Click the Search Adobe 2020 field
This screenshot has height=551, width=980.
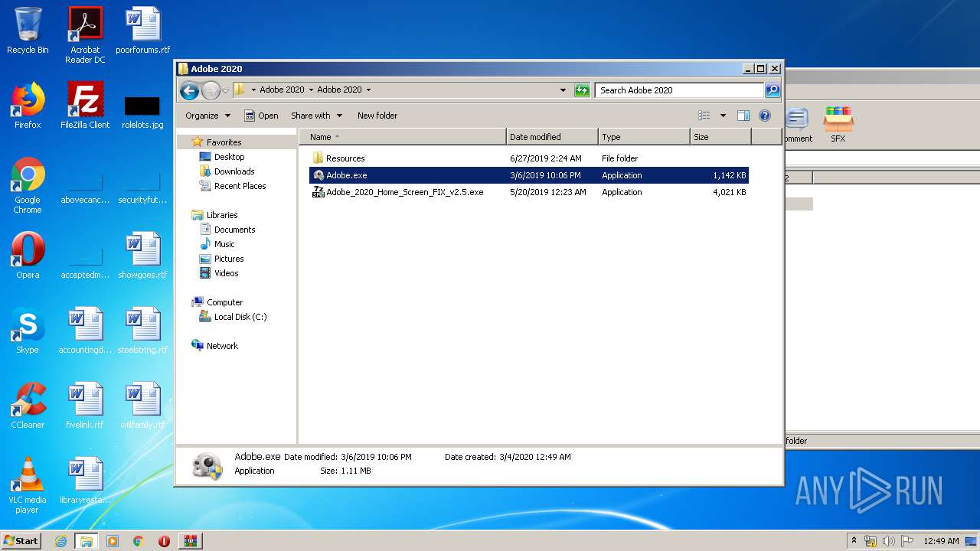tap(680, 90)
